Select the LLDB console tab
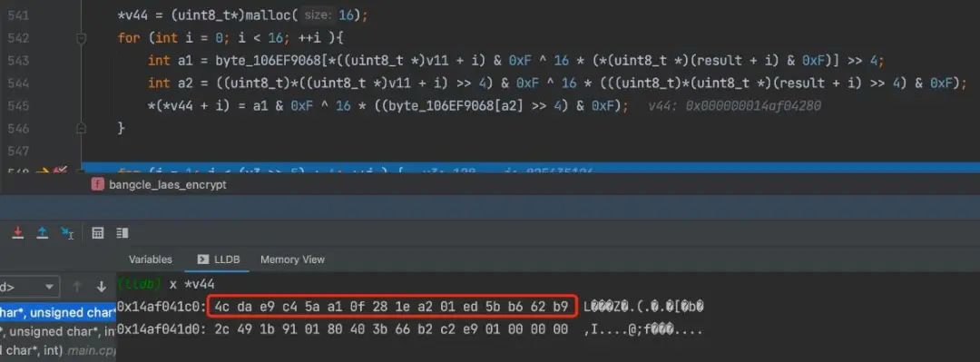Viewport: 980px width, 362px height. (x=218, y=259)
